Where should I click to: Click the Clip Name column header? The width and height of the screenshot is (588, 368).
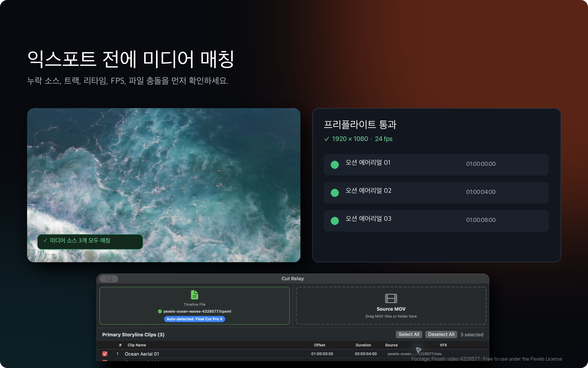click(x=137, y=345)
